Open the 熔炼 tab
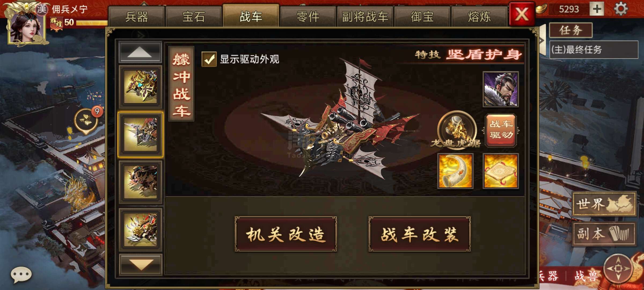The image size is (644, 290). coord(479,17)
